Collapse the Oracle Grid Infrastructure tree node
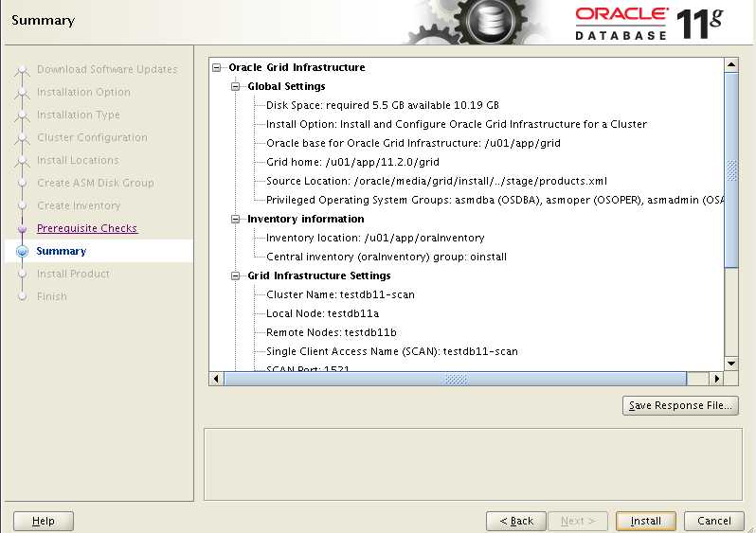756x533 pixels. 217,67
